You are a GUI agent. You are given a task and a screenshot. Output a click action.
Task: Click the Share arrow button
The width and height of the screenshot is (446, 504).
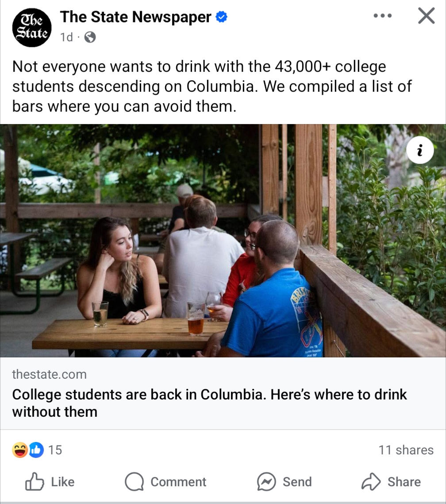[x=391, y=482]
